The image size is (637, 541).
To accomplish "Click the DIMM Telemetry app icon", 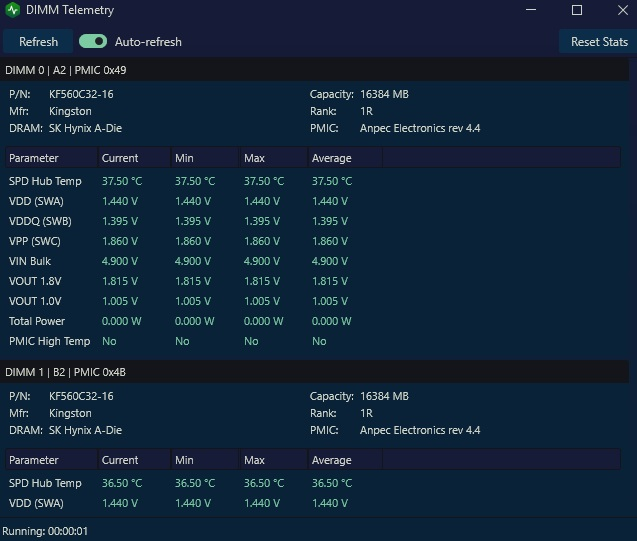I will click(13, 10).
